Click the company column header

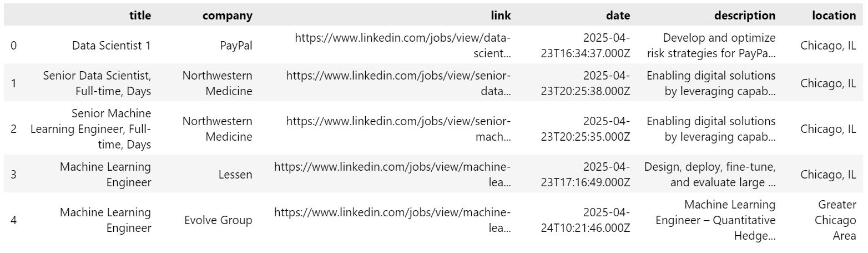click(x=227, y=16)
